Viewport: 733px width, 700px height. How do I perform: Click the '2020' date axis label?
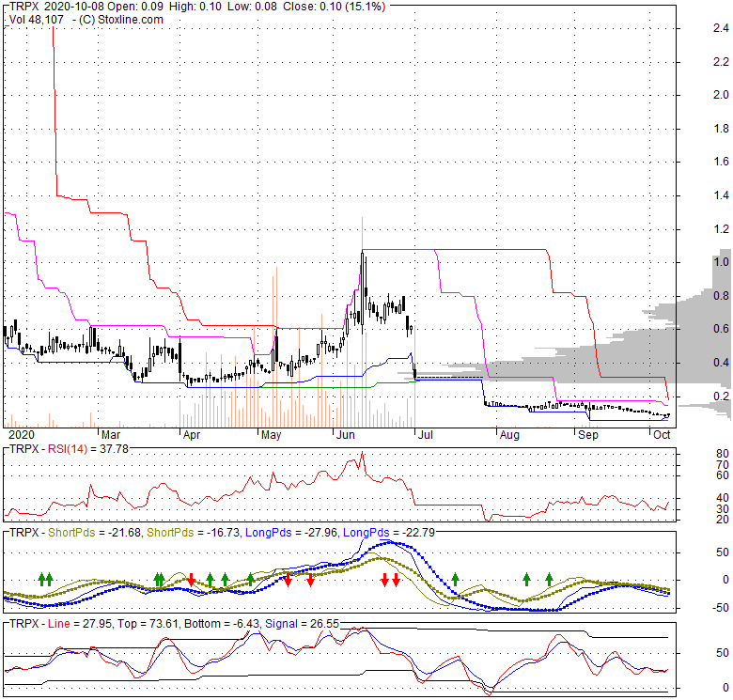click(x=22, y=435)
